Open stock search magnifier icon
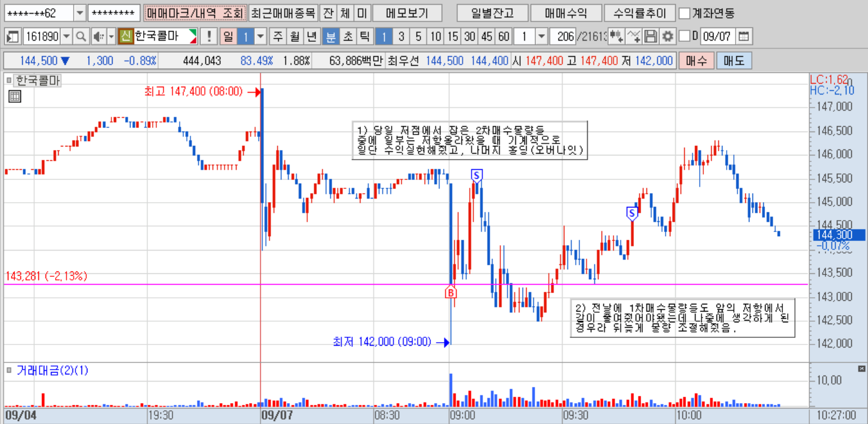 click(80, 36)
